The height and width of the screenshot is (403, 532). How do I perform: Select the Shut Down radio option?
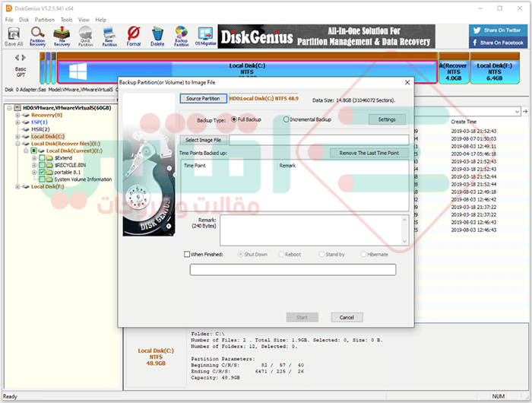[x=240, y=254]
